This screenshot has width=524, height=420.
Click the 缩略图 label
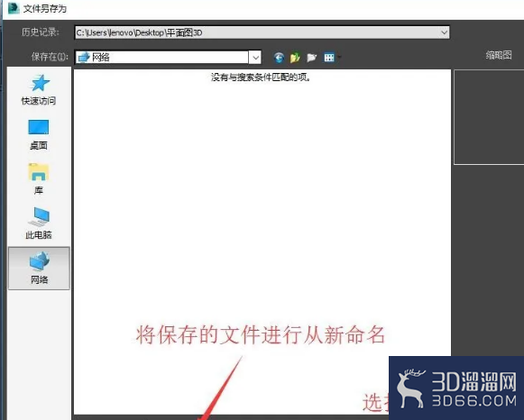(x=499, y=55)
